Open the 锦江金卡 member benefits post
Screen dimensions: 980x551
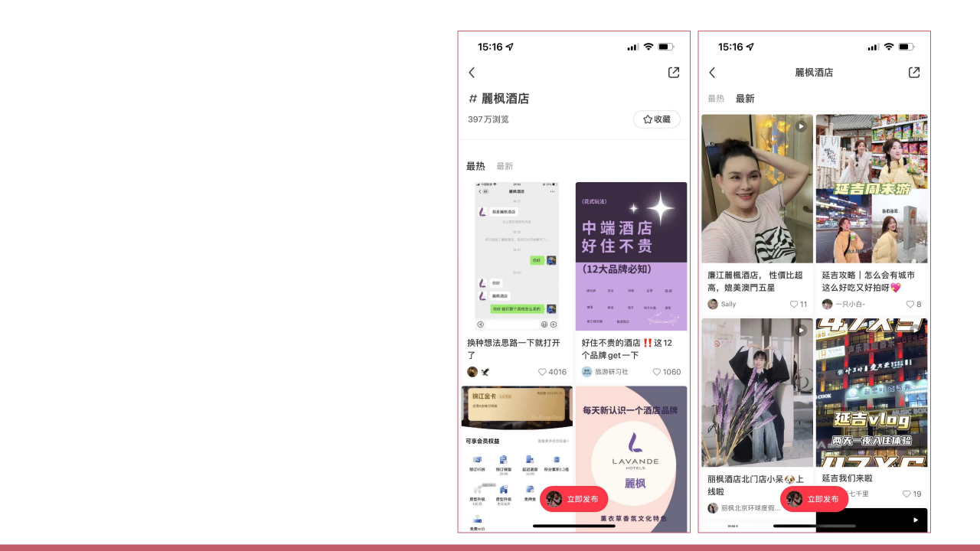pyautogui.click(x=517, y=458)
